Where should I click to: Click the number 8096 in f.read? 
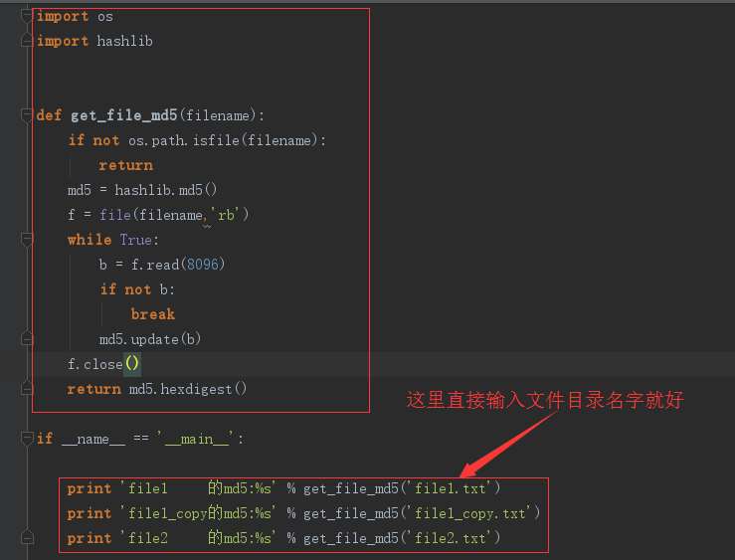pos(206,265)
